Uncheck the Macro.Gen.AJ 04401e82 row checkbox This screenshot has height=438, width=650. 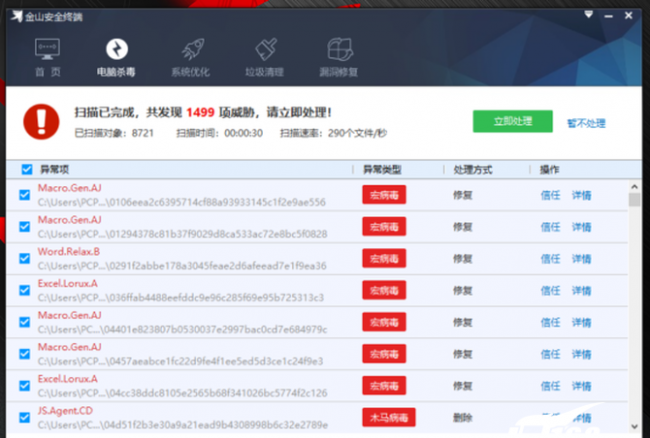point(24,322)
